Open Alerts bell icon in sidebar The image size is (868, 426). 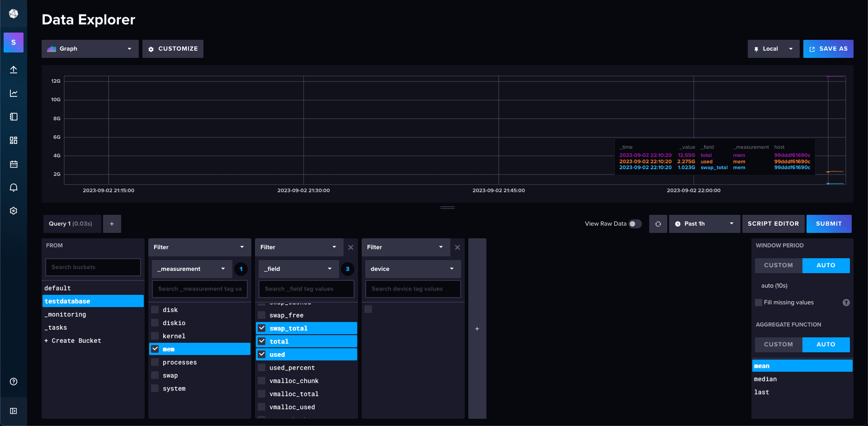point(14,187)
